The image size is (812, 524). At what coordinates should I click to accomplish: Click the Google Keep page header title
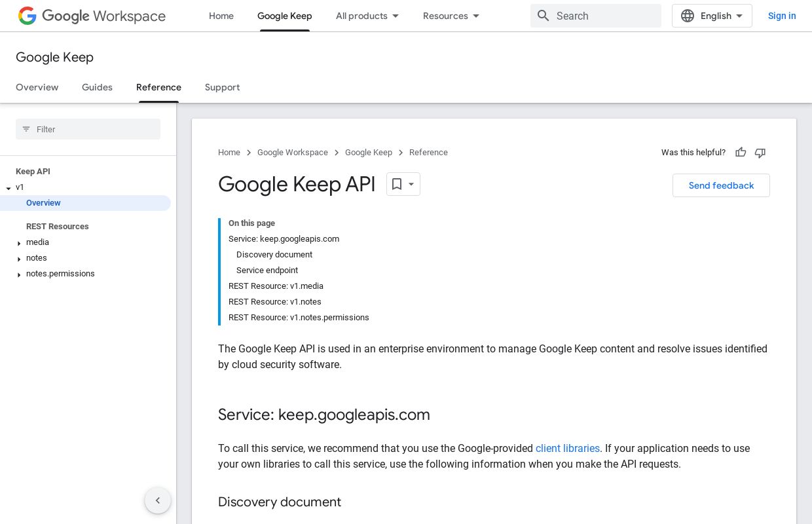tap(54, 57)
